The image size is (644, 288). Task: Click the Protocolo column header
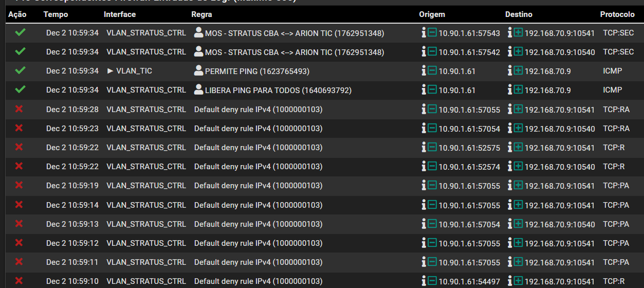coord(617,14)
